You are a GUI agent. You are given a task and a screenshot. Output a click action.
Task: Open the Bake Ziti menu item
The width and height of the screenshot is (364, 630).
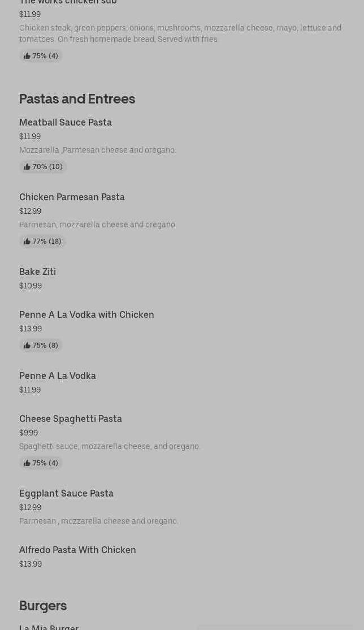(x=37, y=272)
